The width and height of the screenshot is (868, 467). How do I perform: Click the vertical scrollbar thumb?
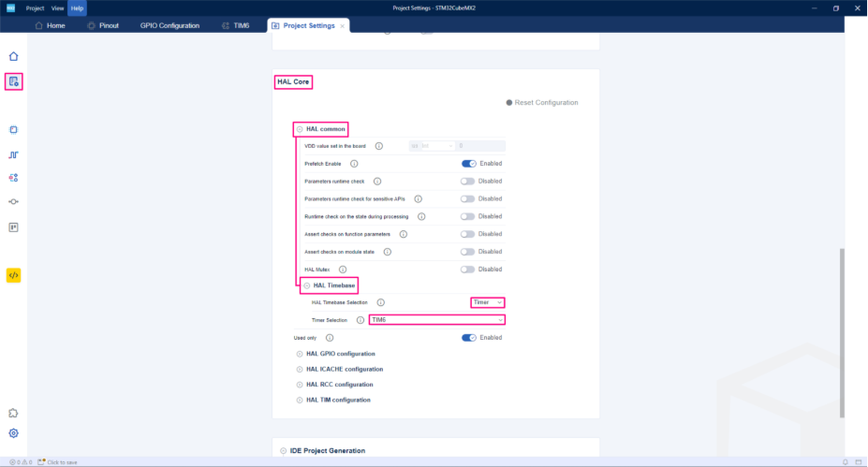tap(842, 332)
